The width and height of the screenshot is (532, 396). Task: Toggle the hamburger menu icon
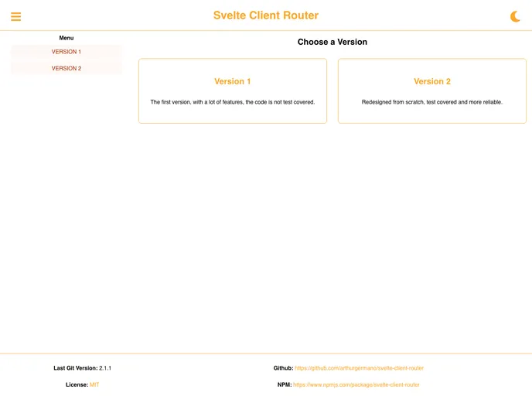coord(16,16)
